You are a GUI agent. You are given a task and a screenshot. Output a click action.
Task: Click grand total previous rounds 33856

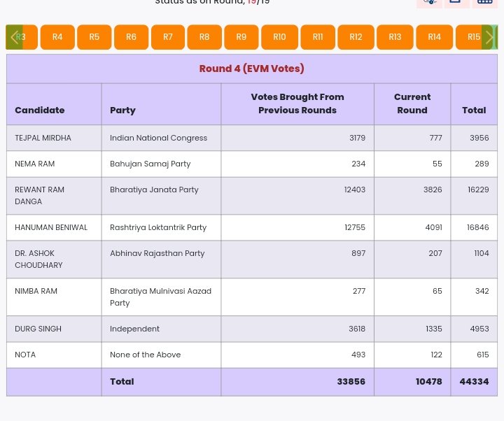pos(351,382)
